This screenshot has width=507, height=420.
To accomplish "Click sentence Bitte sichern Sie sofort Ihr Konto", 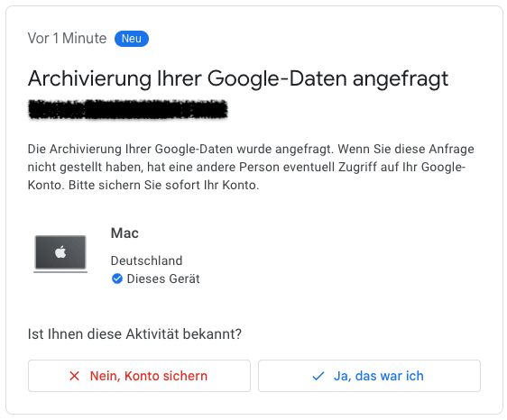I will [x=163, y=185].
